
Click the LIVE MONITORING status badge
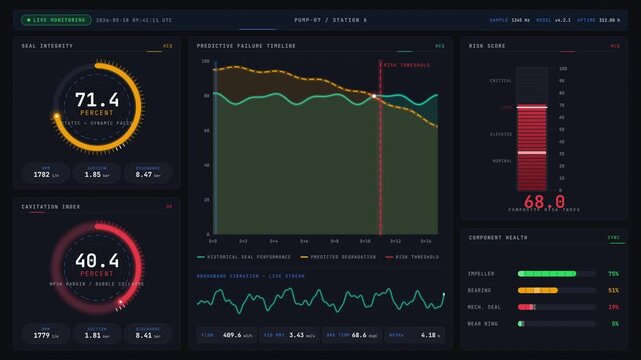click(x=56, y=20)
